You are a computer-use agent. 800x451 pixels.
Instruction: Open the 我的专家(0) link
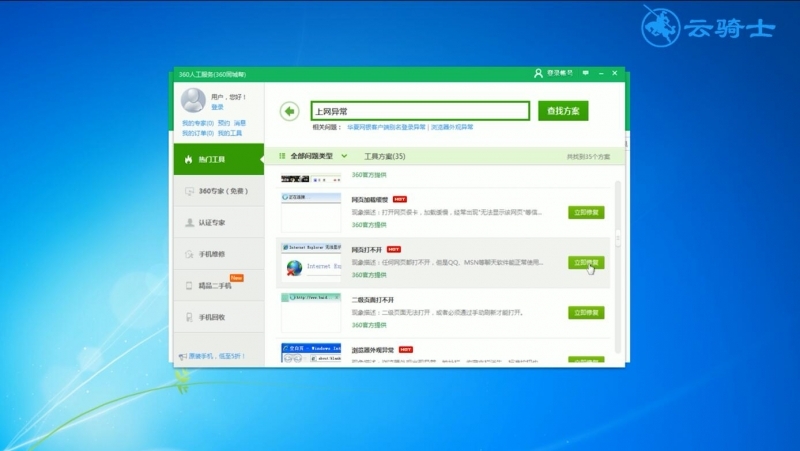[198, 123]
